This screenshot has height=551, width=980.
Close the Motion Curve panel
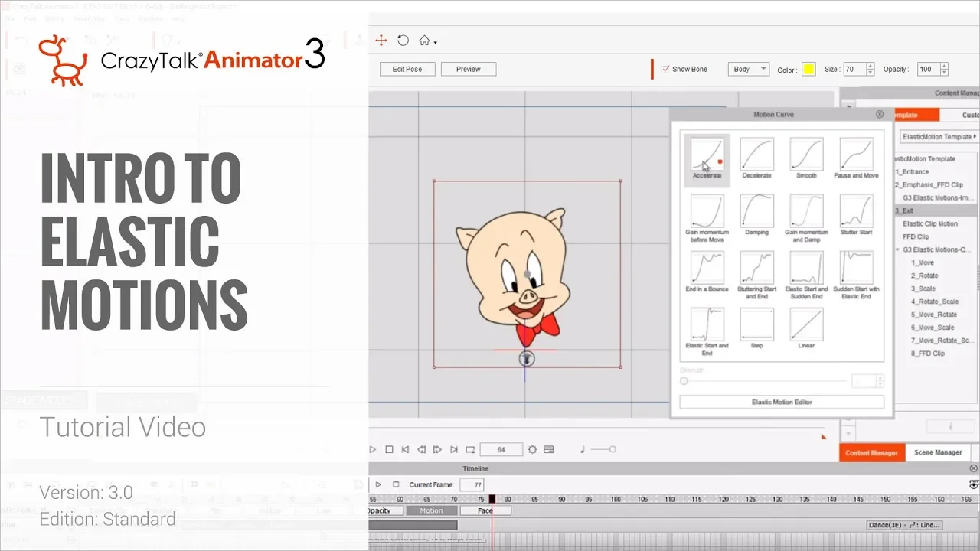tap(880, 114)
